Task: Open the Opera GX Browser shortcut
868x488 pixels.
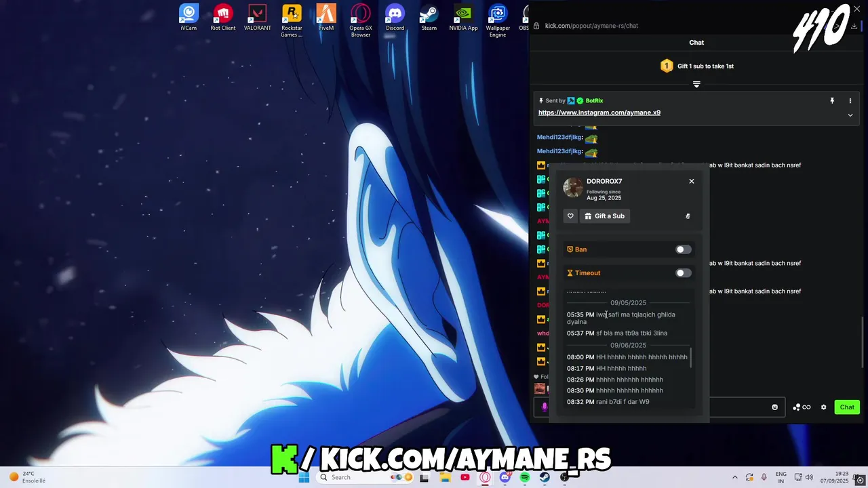Action: coord(361,21)
